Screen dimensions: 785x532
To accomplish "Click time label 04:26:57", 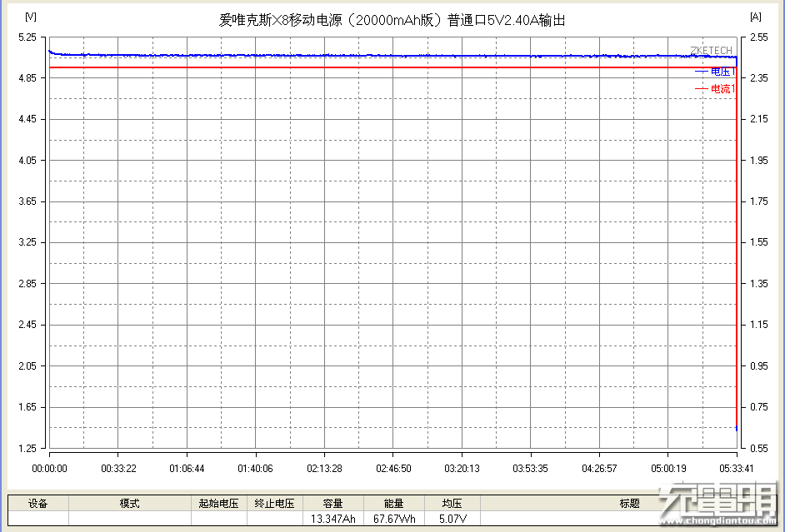I will [599, 469].
